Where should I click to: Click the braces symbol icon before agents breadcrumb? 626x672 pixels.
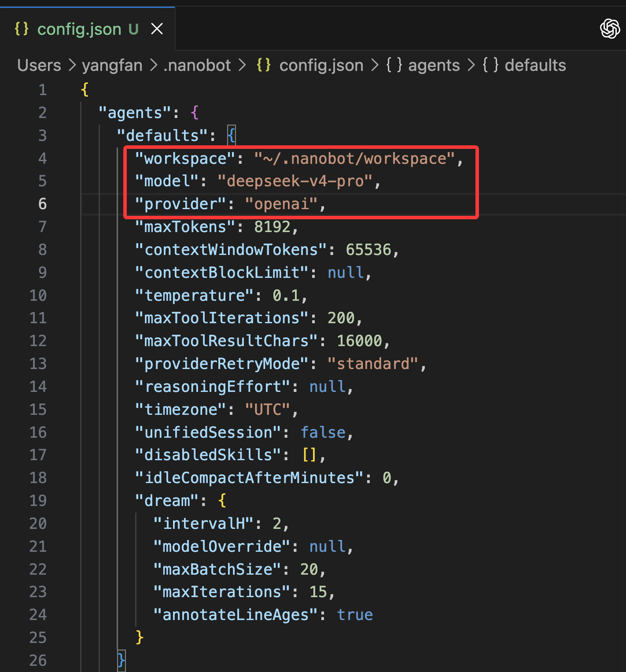coord(394,65)
